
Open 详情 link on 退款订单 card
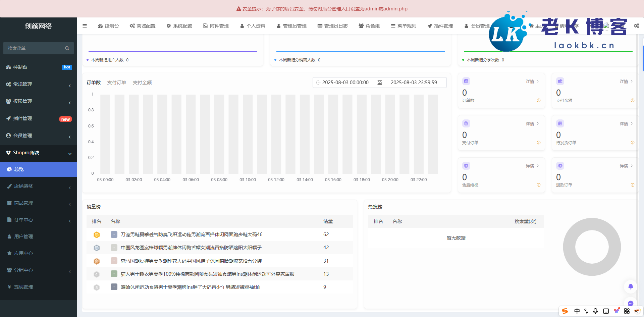(626, 166)
